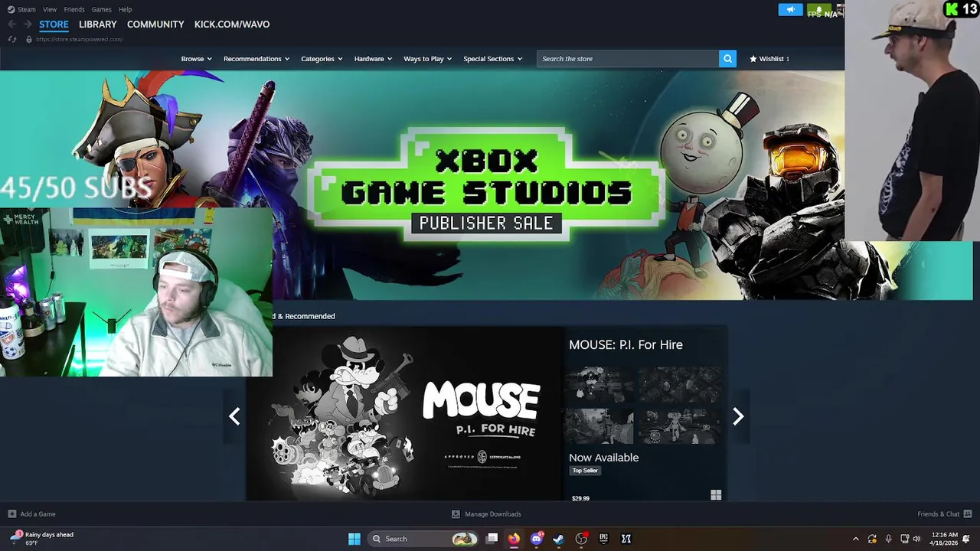Open the network tray icon
Image resolution: width=980 pixels, height=551 pixels.
[904, 539]
